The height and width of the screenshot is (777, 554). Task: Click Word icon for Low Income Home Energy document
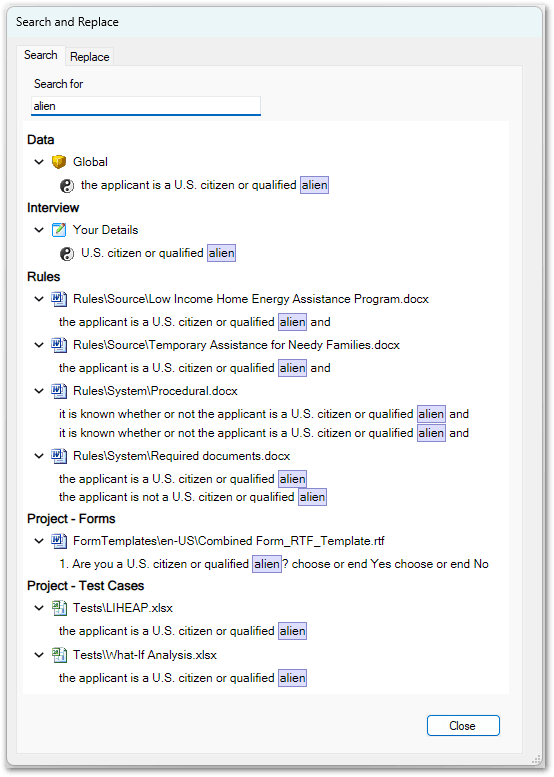click(x=59, y=299)
